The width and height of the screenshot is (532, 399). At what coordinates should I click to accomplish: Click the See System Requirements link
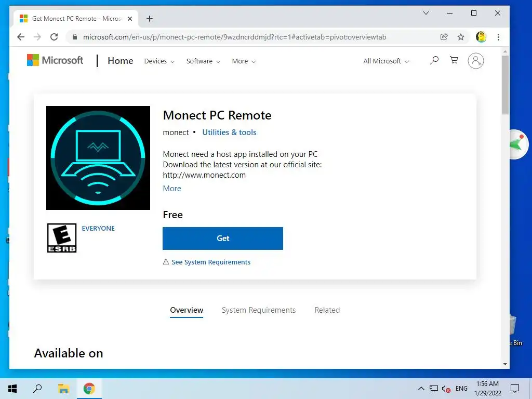pos(211,262)
